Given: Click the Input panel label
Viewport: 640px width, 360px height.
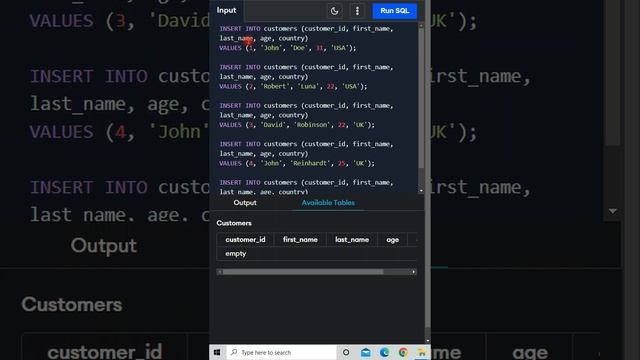Looking at the screenshot, I should [x=226, y=11].
